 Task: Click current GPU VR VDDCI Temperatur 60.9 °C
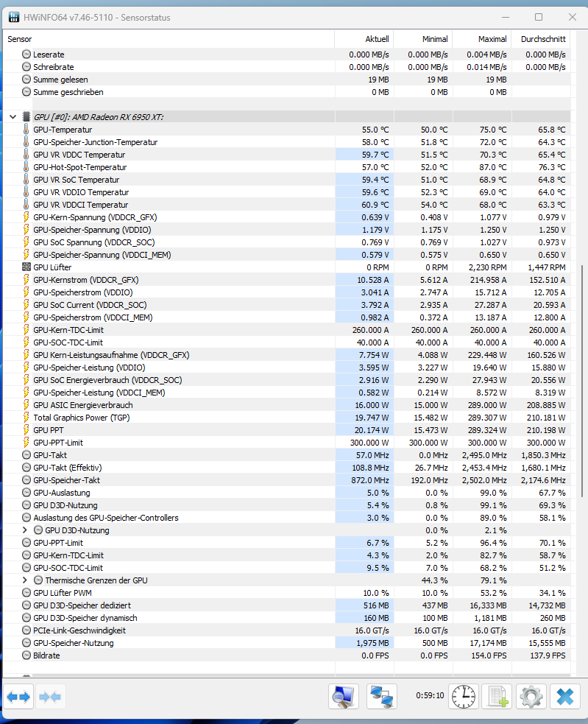click(x=375, y=205)
